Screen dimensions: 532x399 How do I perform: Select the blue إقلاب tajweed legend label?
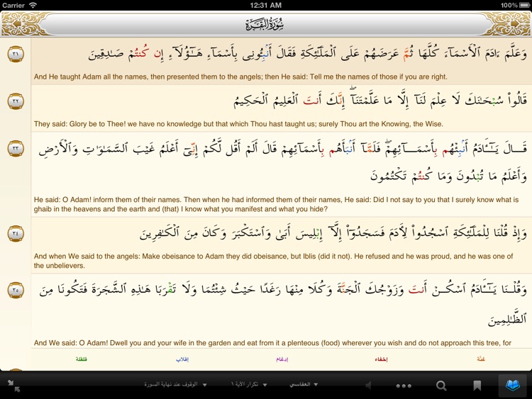tap(182, 359)
